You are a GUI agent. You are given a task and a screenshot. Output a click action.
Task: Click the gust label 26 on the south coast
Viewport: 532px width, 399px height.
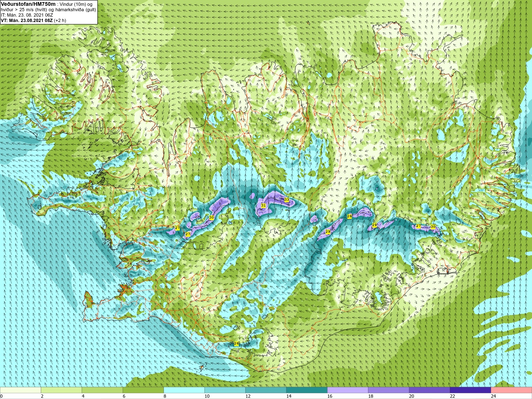(236, 344)
